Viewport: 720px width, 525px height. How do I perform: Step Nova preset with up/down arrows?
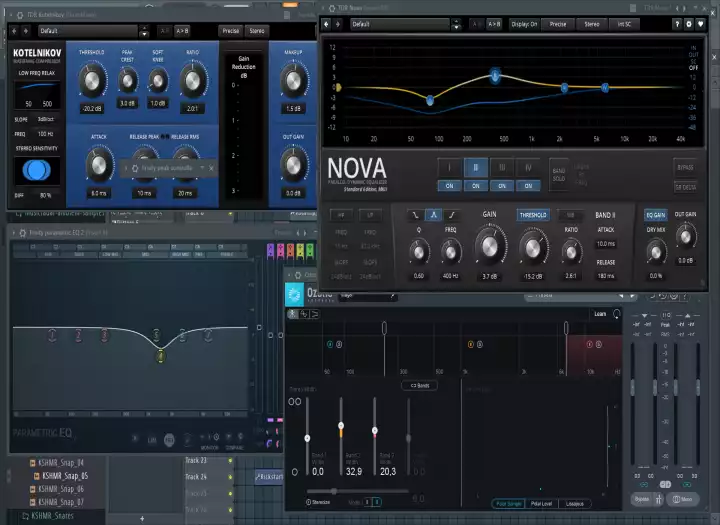coord(456,24)
